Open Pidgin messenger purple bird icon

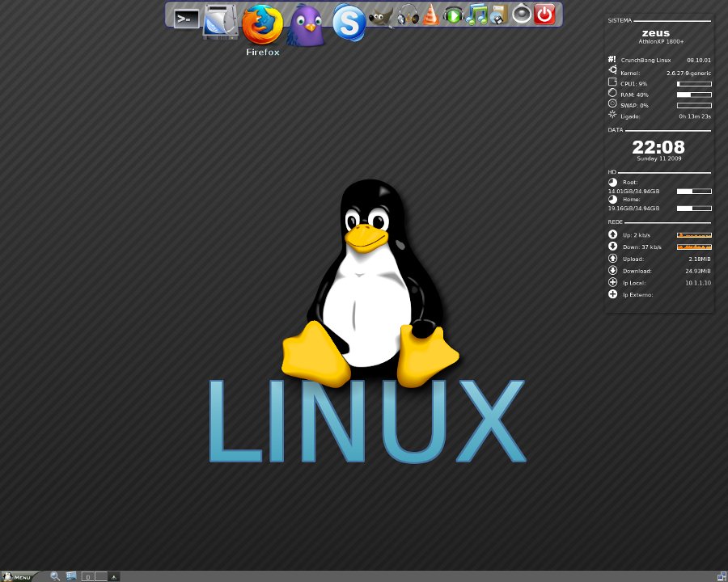coord(306,26)
